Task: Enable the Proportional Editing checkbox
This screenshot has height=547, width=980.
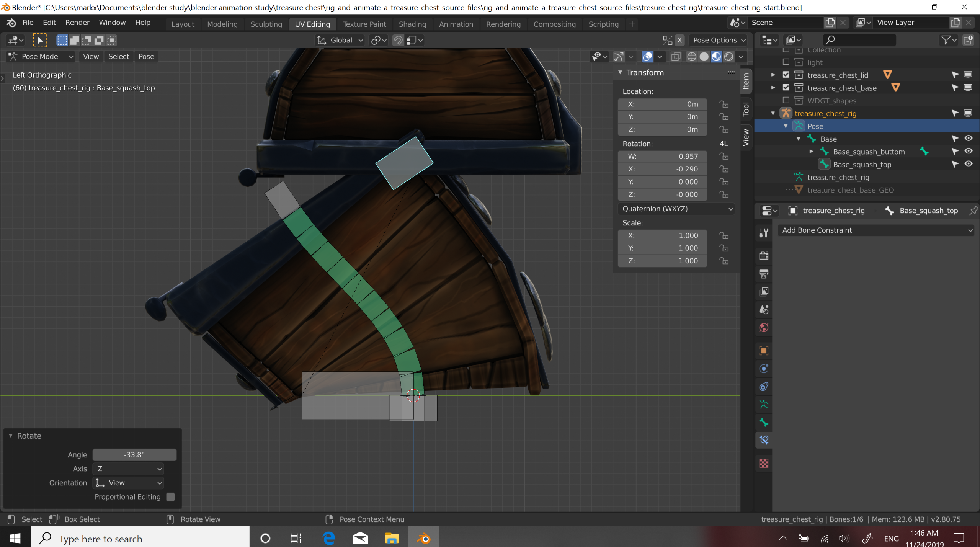Action: 171,497
